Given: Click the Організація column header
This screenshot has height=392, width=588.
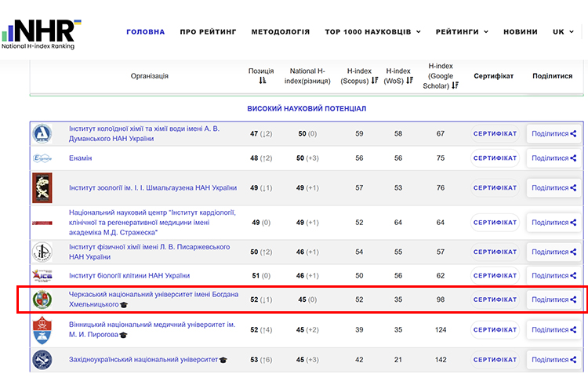Looking at the screenshot, I should (x=149, y=76).
